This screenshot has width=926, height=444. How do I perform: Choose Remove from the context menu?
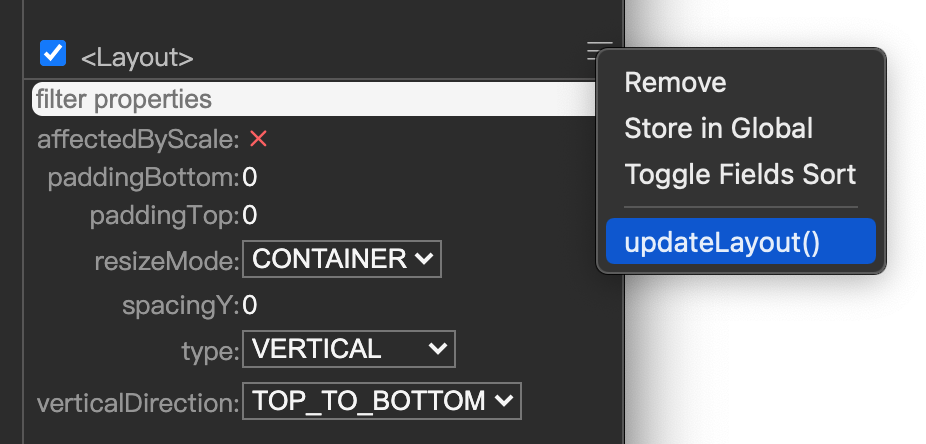(x=675, y=82)
